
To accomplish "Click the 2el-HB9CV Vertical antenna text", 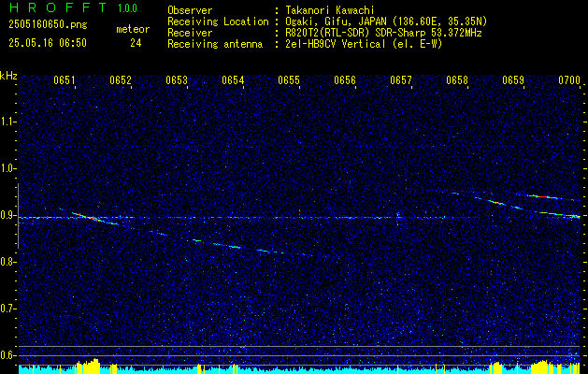I will 365,44.
